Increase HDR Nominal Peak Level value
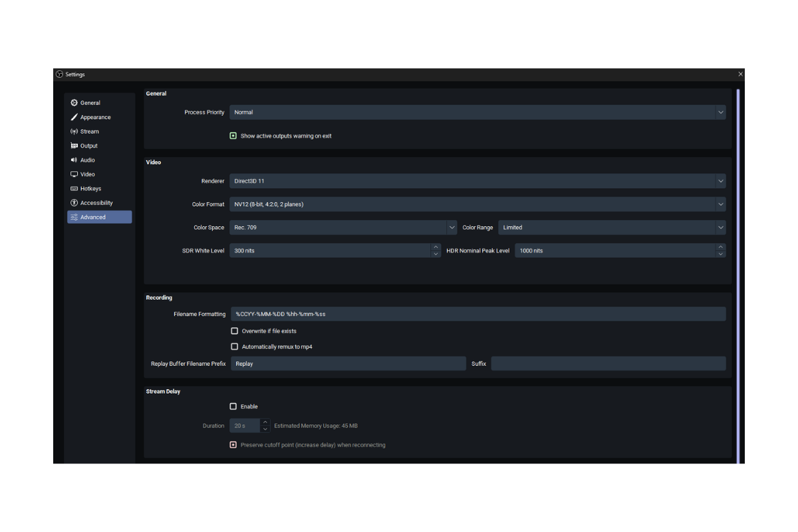The image size is (798, 532). click(x=721, y=247)
